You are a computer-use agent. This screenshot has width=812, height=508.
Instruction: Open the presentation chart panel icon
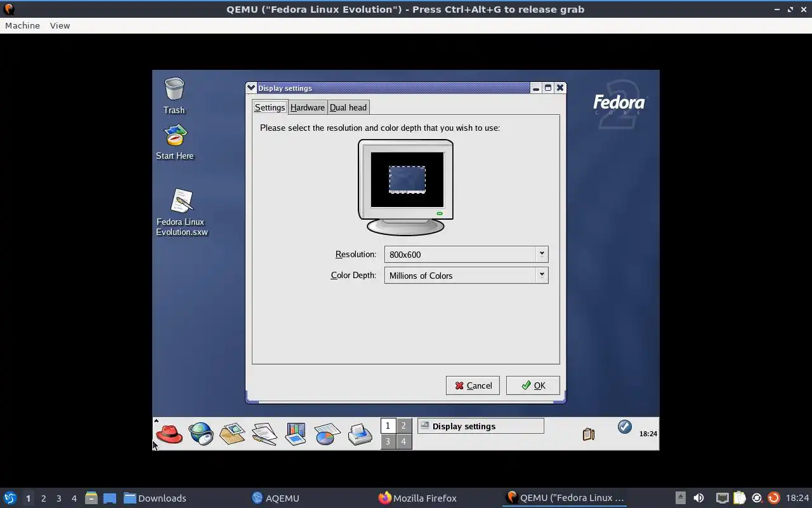click(296, 434)
